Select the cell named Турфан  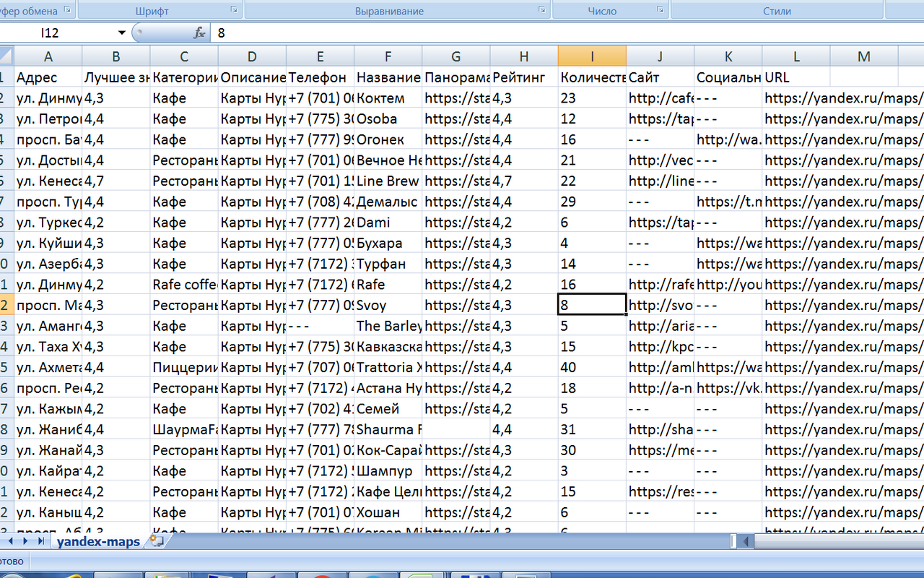(x=388, y=264)
